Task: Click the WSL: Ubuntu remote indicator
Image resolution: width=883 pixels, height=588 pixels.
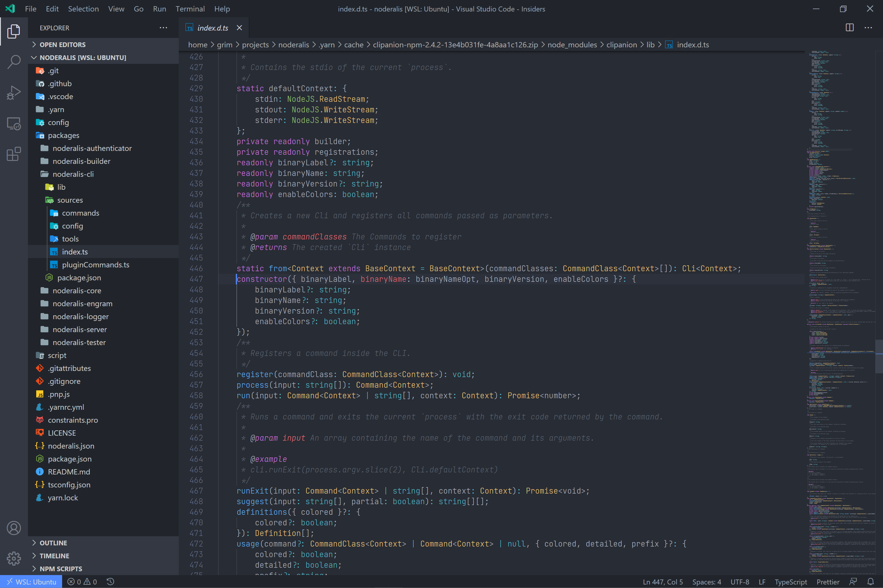Action: (x=31, y=581)
